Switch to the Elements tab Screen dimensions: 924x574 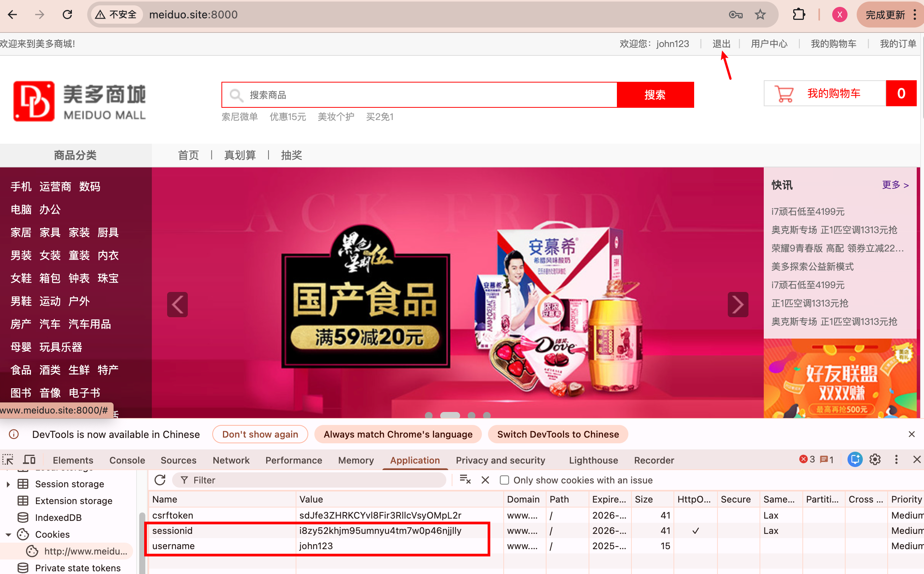tap(73, 460)
